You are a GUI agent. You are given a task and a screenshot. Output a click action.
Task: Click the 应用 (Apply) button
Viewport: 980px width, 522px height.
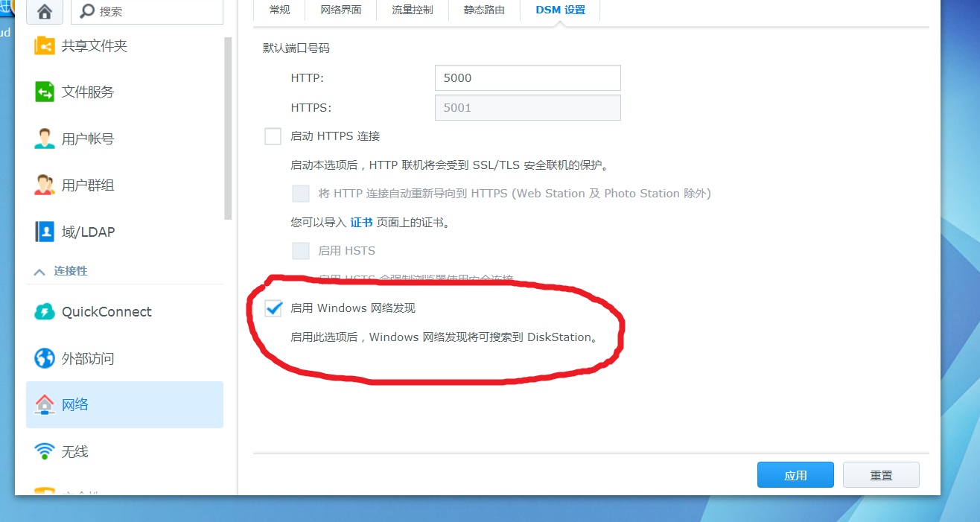(795, 474)
